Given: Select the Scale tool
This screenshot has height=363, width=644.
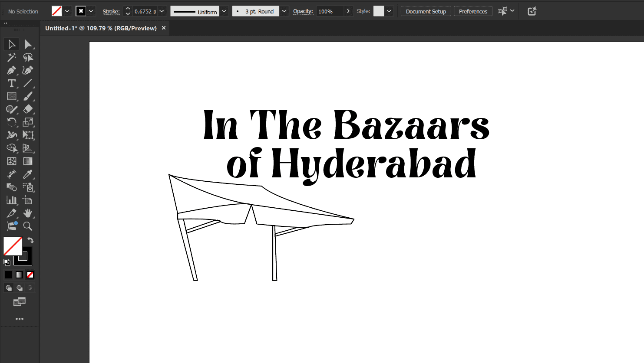Looking at the screenshot, I should pyautogui.click(x=28, y=122).
